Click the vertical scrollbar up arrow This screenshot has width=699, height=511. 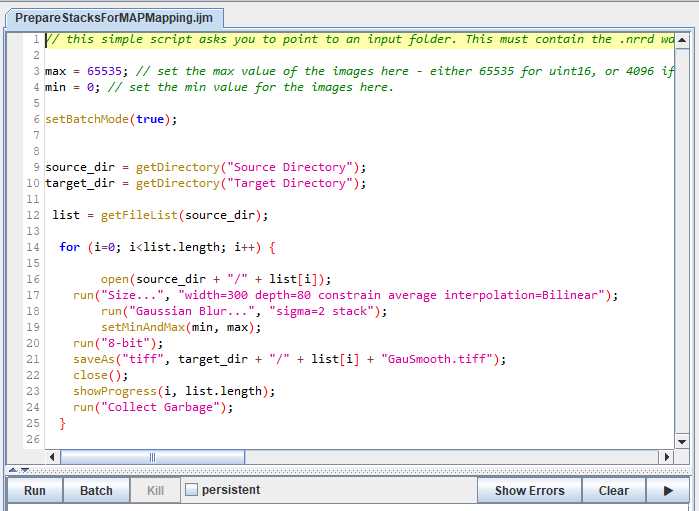(x=682, y=40)
